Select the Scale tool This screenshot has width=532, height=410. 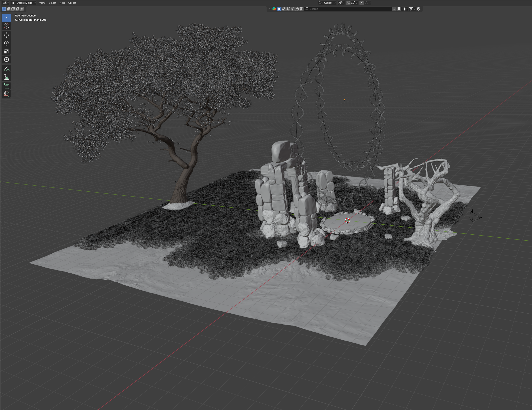(7, 51)
